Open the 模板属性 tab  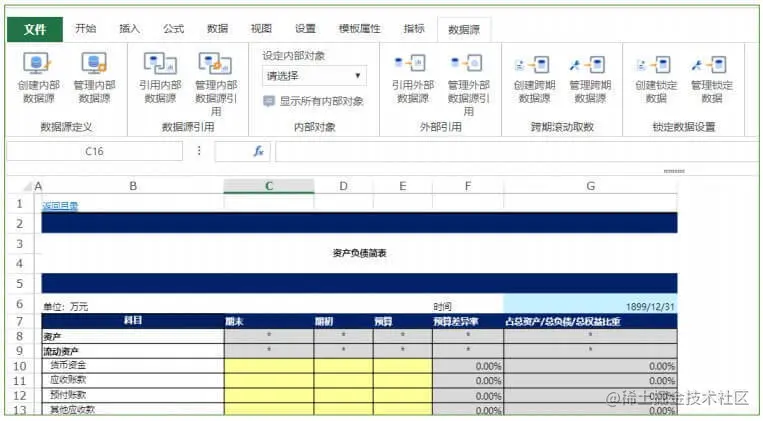[x=360, y=29]
